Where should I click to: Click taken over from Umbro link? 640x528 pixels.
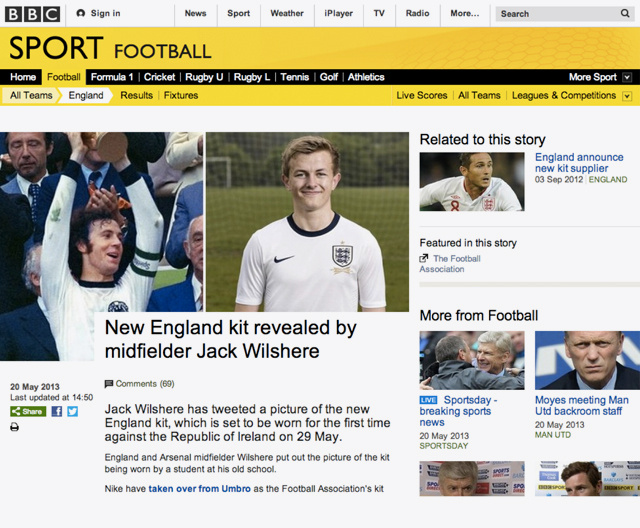[200, 489]
